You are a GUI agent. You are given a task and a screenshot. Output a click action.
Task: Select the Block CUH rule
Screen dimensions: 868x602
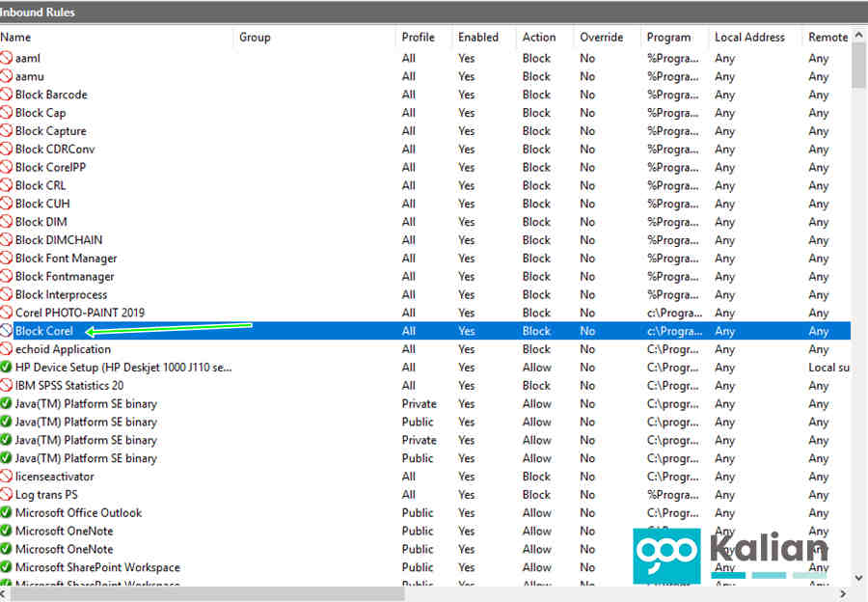(42, 204)
